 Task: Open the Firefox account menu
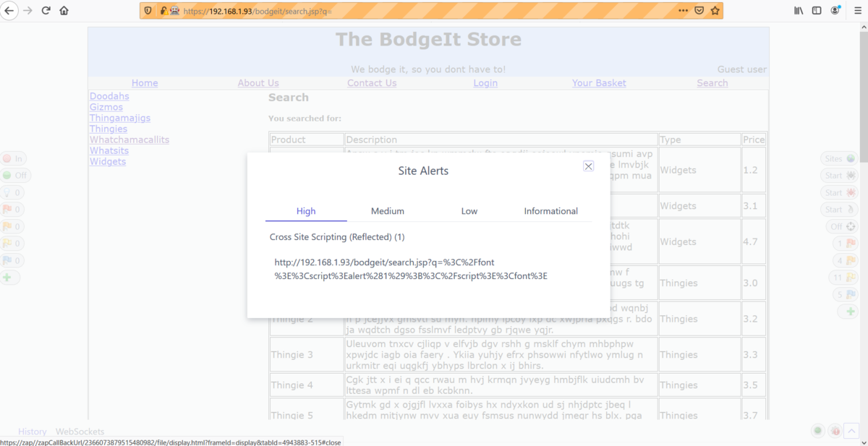point(836,11)
